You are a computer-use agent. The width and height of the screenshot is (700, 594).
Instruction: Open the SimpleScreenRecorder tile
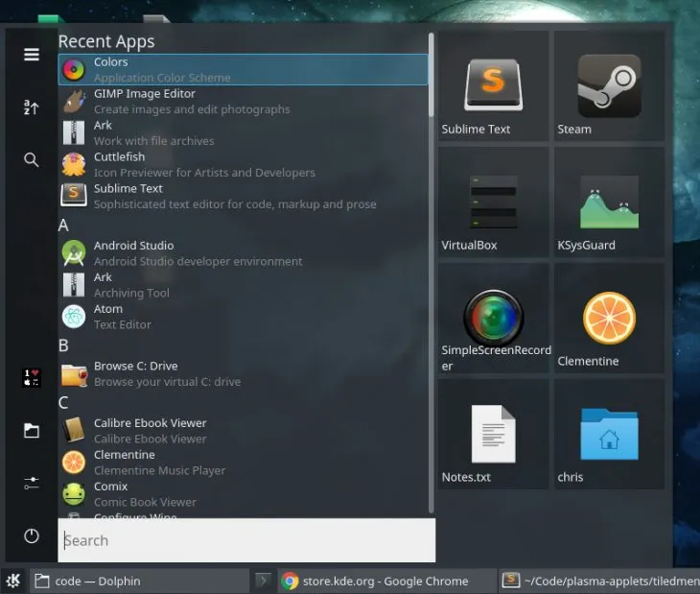493,319
